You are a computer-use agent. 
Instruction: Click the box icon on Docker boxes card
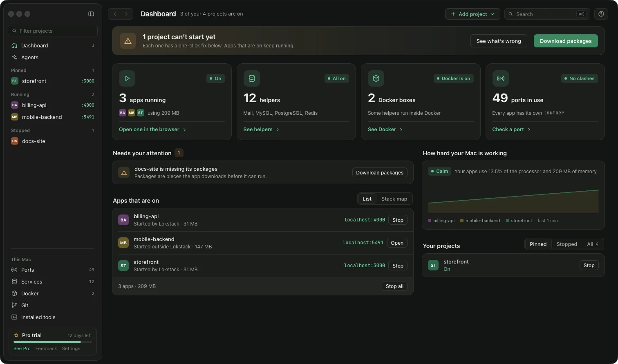(376, 78)
